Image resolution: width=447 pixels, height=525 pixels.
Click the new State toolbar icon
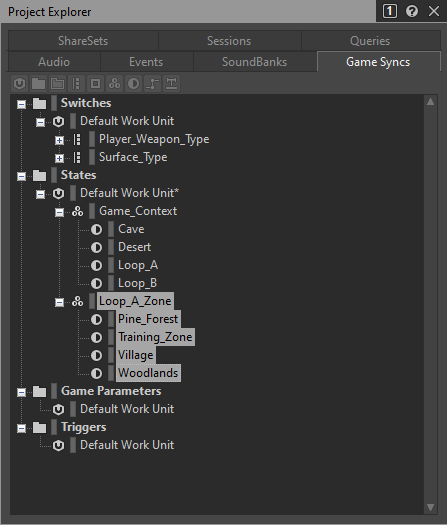pyautogui.click(x=134, y=83)
